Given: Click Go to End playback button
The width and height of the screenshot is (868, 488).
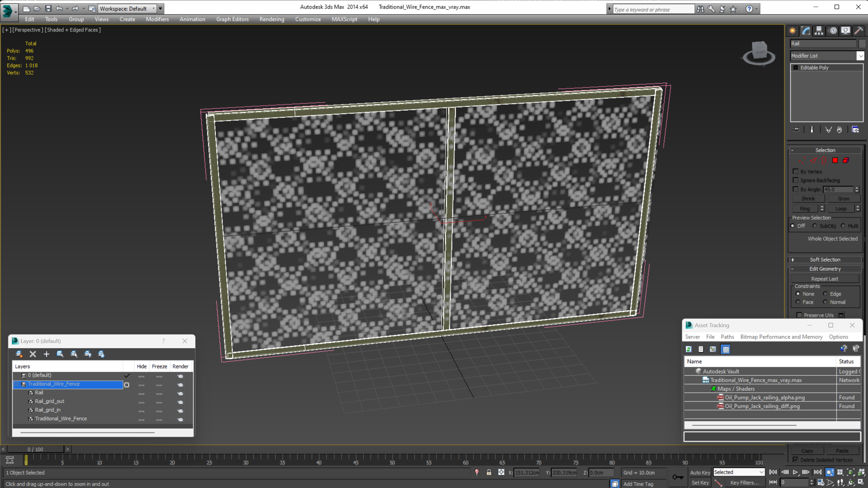Looking at the screenshot, I should (x=817, y=472).
